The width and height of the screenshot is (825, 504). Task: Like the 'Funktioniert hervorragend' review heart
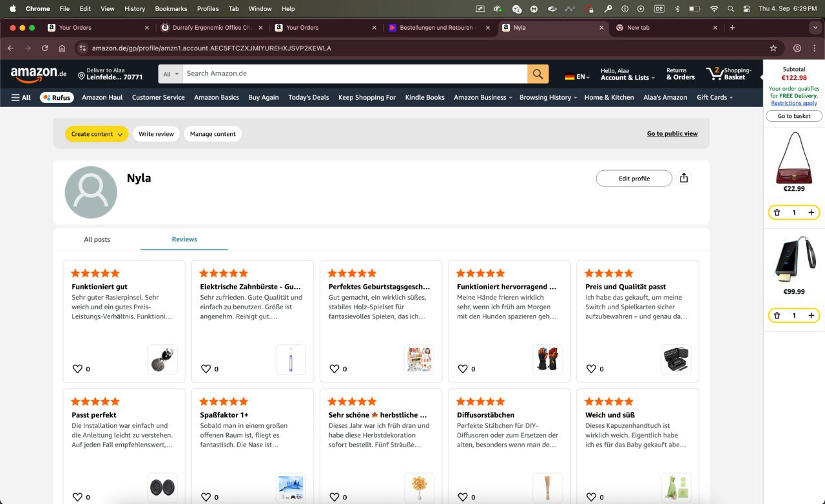pos(462,369)
